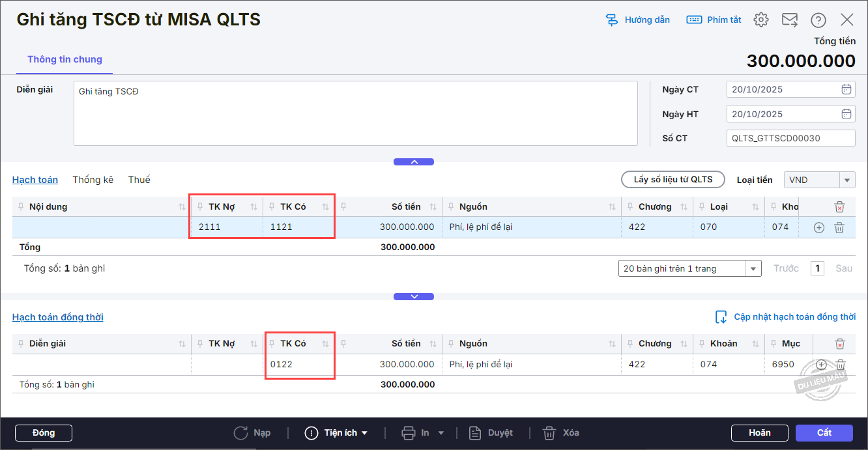
Task: Sort the Nguồn column in Hạch toán
Action: (612, 207)
